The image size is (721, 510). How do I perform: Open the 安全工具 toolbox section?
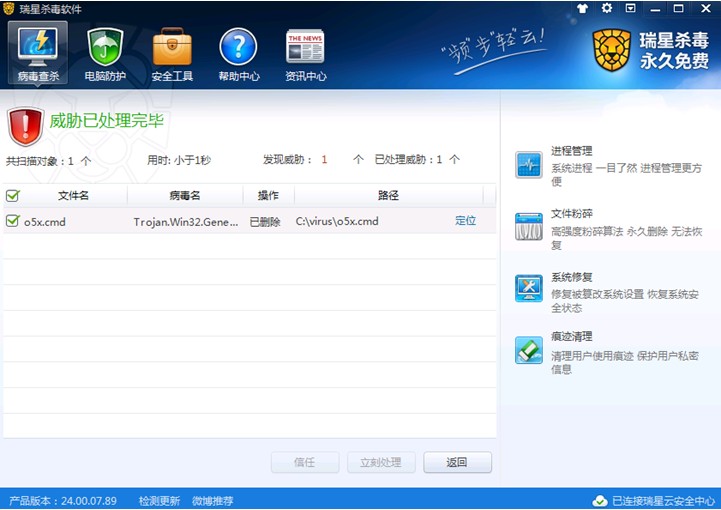(x=172, y=53)
